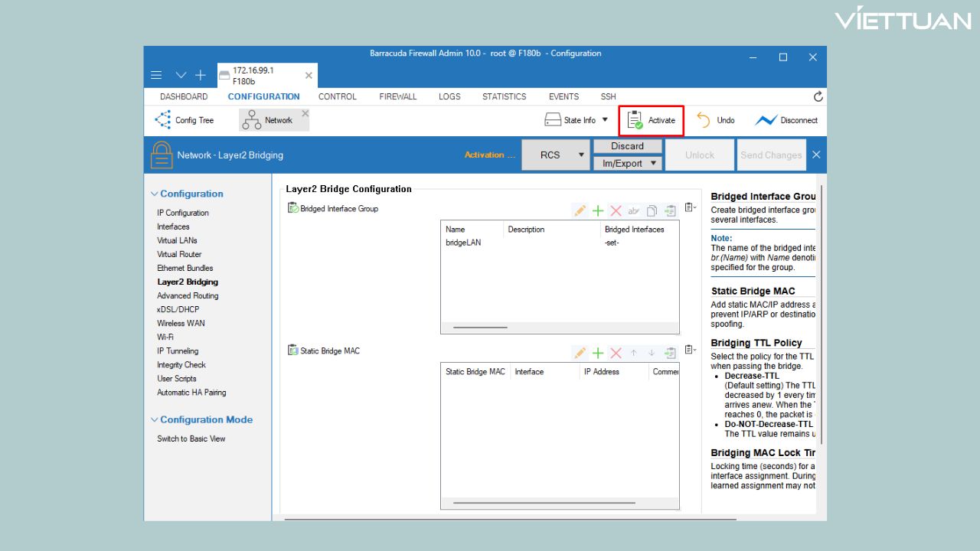
Task: Click the refresh icon beside the SSH tab
Action: tap(818, 96)
